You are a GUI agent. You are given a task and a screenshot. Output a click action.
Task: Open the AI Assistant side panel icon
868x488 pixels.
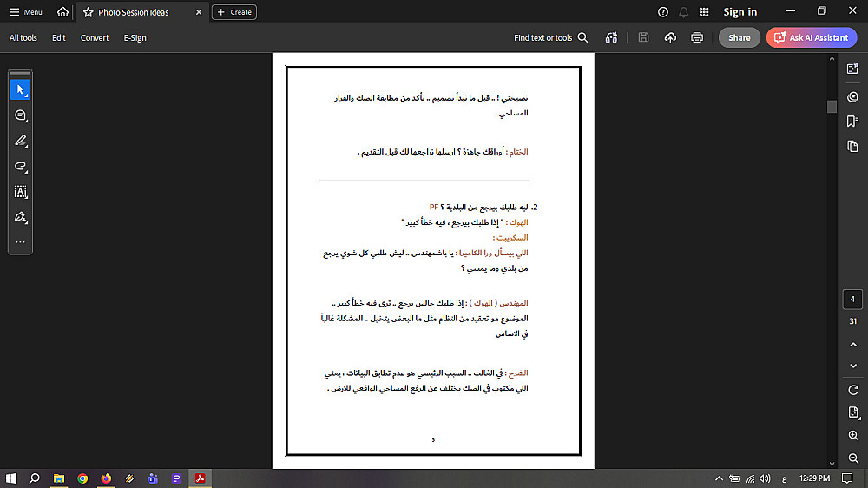tap(852, 69)
